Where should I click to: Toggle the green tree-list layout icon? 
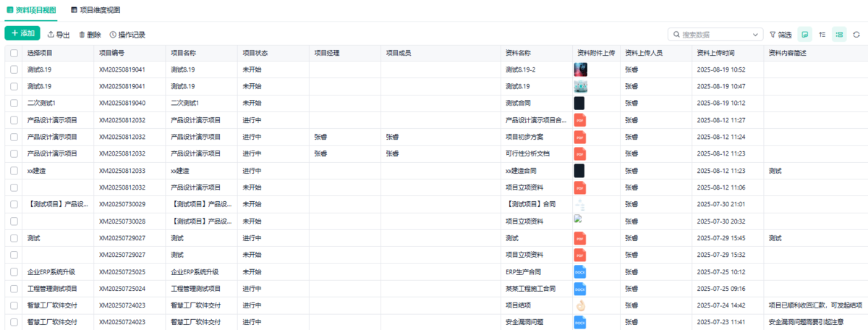click(x=839, y=34)
